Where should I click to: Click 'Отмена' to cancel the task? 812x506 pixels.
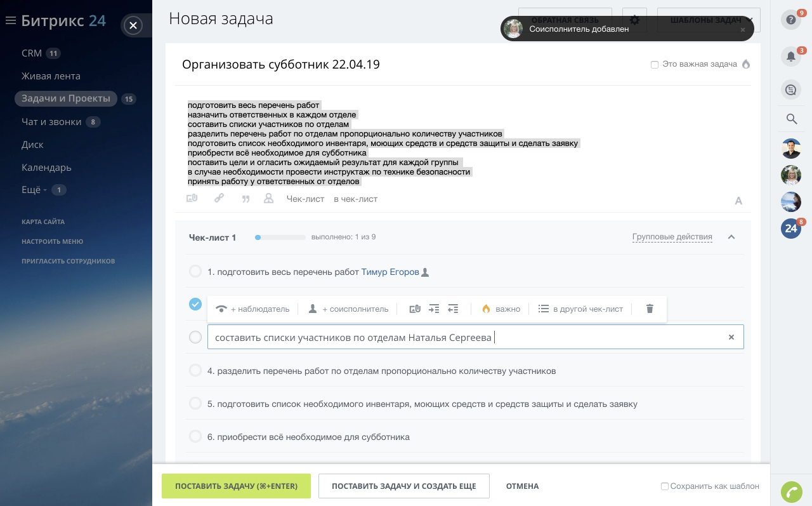coord(522,486)
